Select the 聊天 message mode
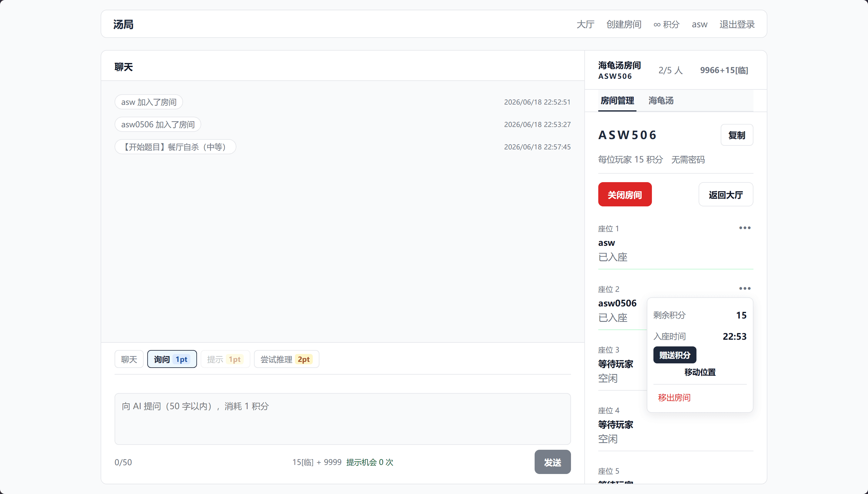This screenshot has height=494, width=868. [129, 359]
